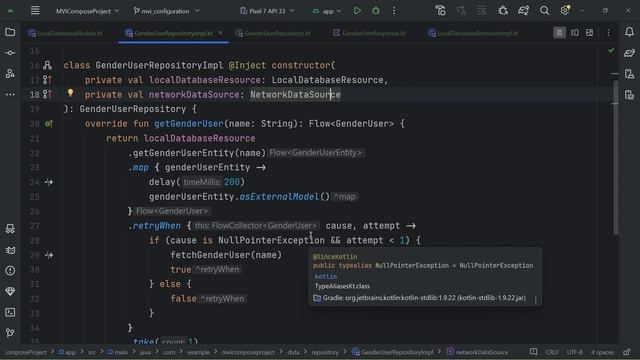Switch to the GenderUserRepository.kt tab
Viewport: 640px width, 360px height.
pos(273,33)
